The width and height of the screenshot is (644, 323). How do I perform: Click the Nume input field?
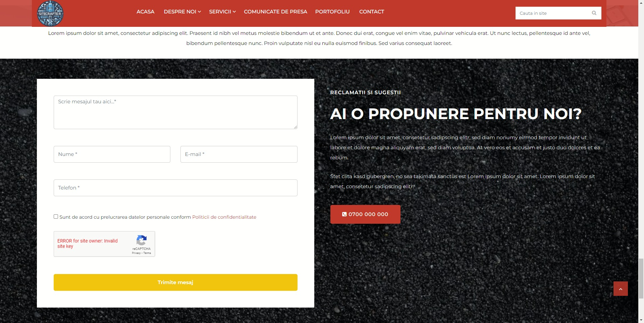click(x=112, y=154)
